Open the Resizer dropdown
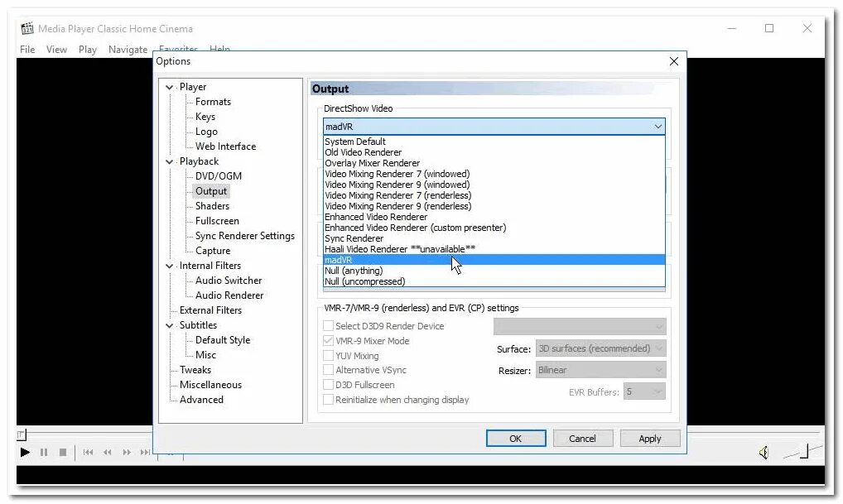 (x=600, y=370)
